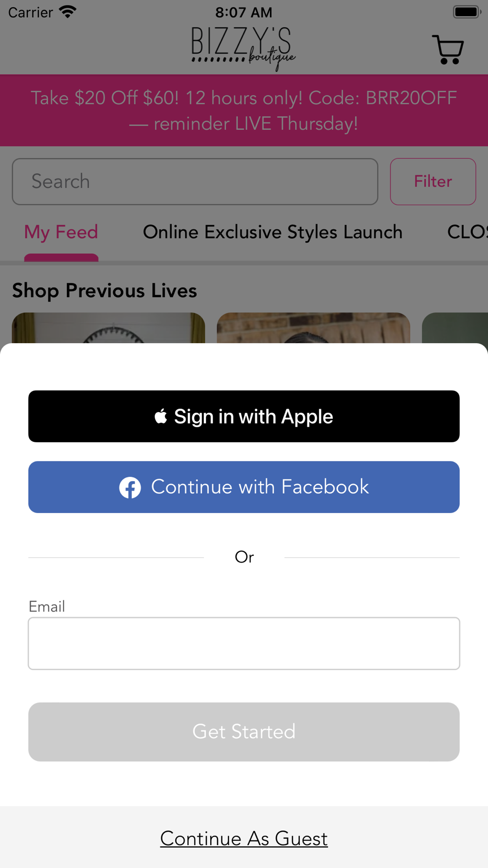Screen dimensions: 488x868
Task: Continue As Guest link
Action: pyautogui.click(x=244, y=838)
